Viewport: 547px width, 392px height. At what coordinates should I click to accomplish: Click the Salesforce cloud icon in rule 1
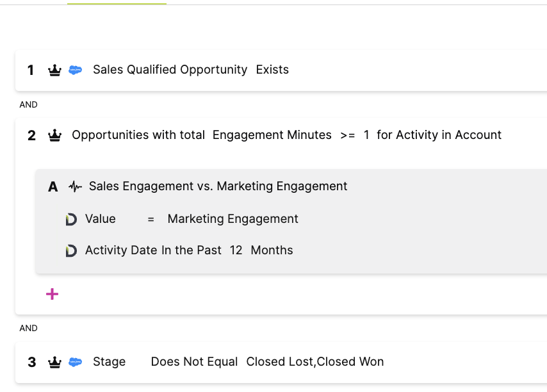pos(75,70)
